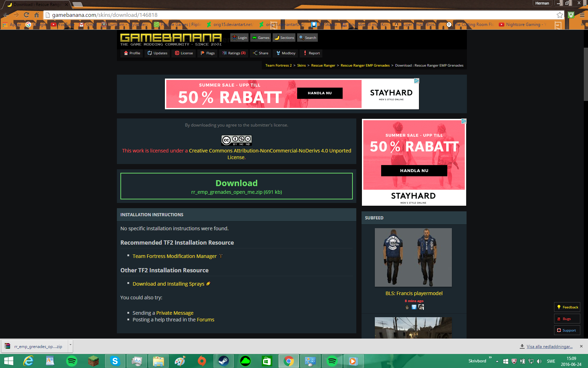Image resolution: width=588 pixels, height=368 pixels.
Task: Open File Explorer from the taskbar
Action: point(158,361)
